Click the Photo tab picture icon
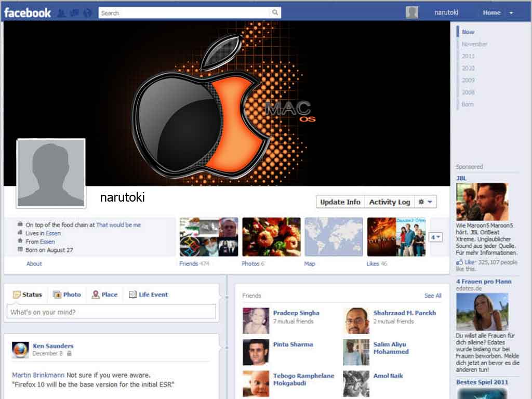 57,295
